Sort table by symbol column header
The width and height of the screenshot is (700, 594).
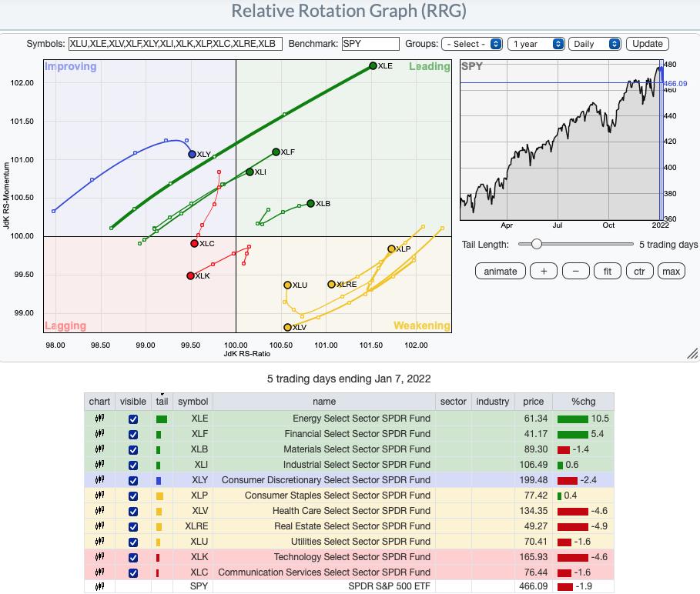click(193, 402)
